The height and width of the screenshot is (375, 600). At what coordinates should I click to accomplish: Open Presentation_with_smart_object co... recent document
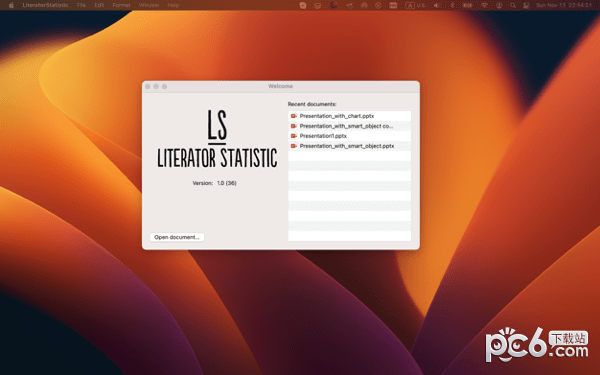pyautogui.click(x=349, y=126)
